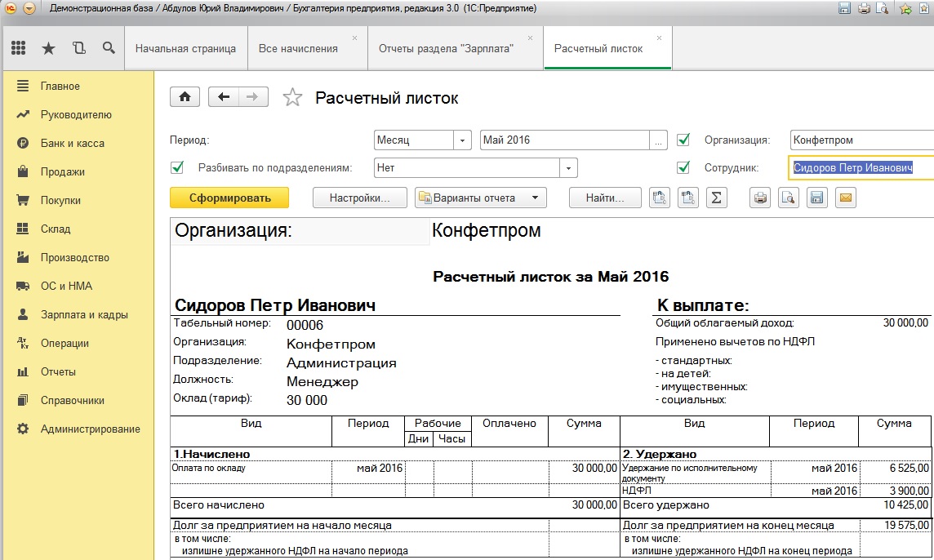The image size is (934, 560).
Task: Click the title bar preview magnifier icon
Action: [883, 8]
